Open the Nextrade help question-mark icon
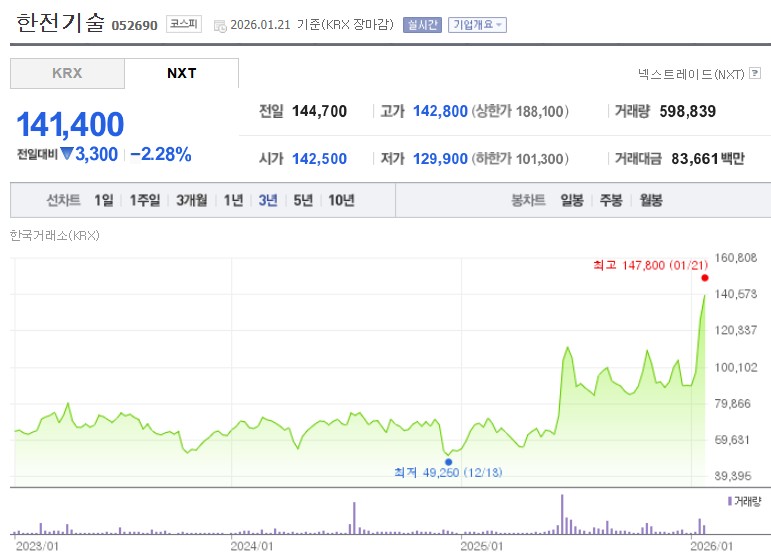The width and height of the screenshot is (771, 560). click(755, 74)
